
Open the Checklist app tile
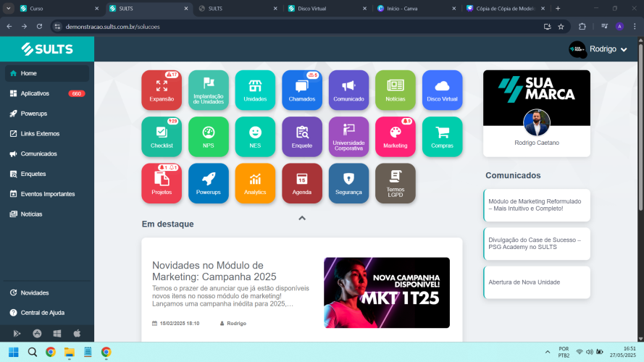pyautogui.click(x=162, y=137)
